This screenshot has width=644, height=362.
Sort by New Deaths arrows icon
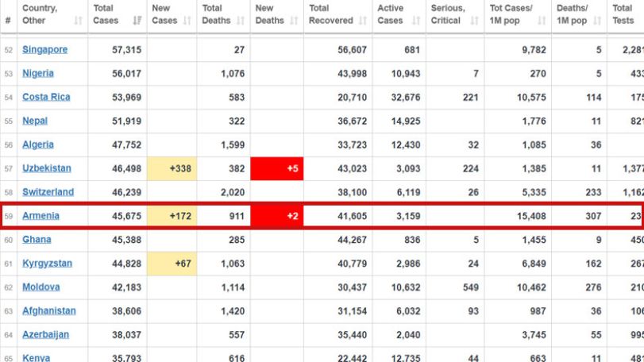[x=294, y=21]
